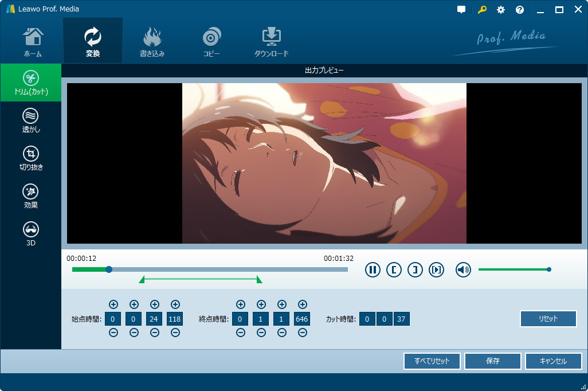588x391 pixels.
Task: Set trim start point with left bracket
Action: 394,269
